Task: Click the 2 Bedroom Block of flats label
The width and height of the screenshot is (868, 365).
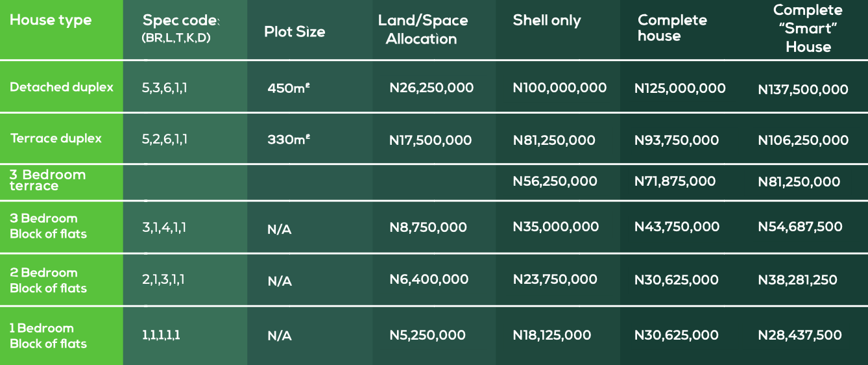Action: coord(48,281)
